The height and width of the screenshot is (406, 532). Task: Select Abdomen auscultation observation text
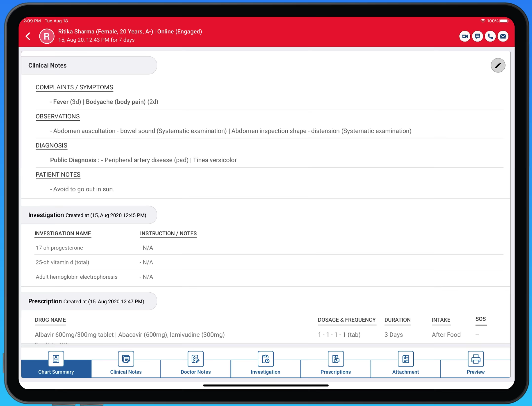(x=231, y=131)
